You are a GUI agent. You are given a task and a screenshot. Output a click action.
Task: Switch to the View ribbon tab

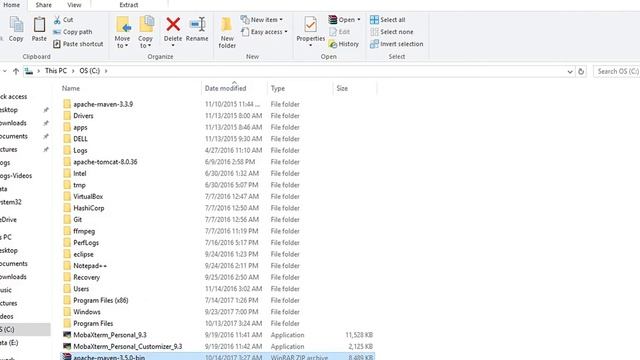click(x=74, y=5)
